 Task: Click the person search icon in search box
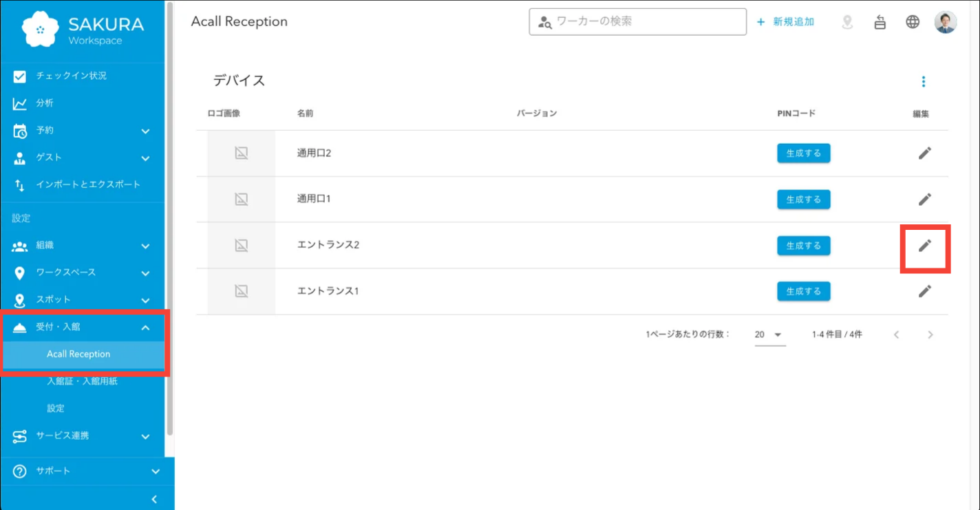(545, 22)
